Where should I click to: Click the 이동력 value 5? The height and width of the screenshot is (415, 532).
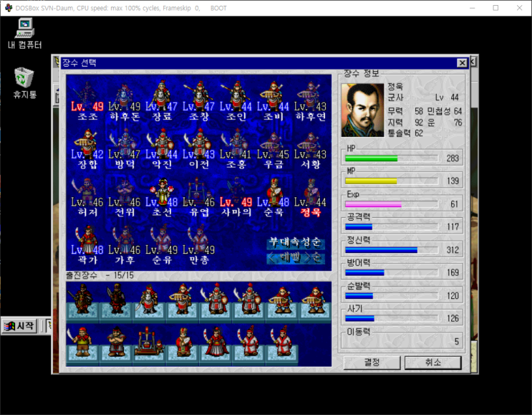click(457, 341)
